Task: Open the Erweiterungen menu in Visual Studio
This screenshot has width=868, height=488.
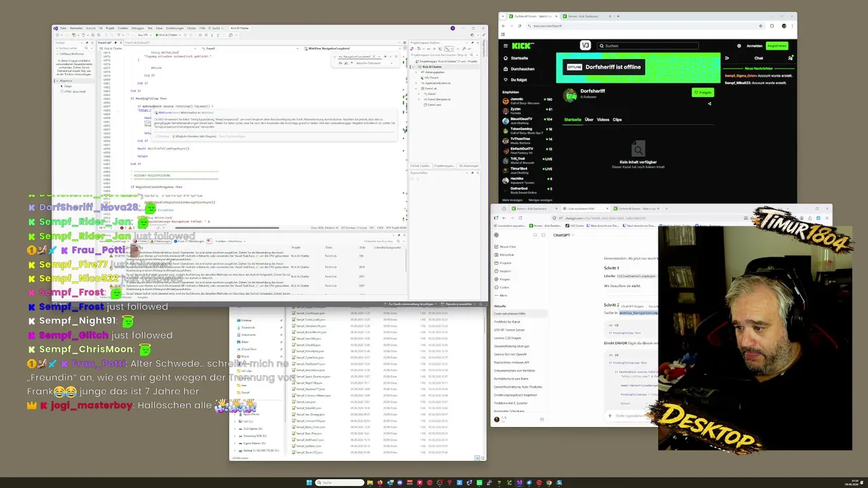Action: pos(175,28)
